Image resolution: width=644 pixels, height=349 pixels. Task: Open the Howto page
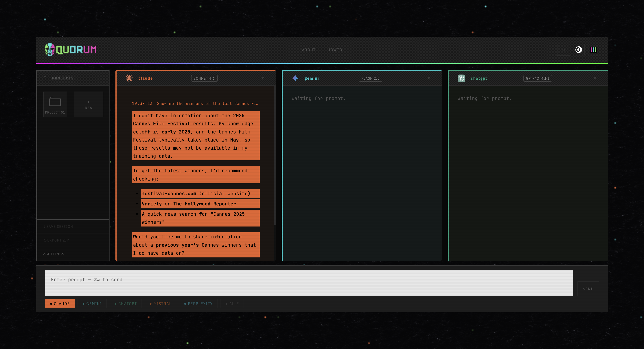point(335,50)
